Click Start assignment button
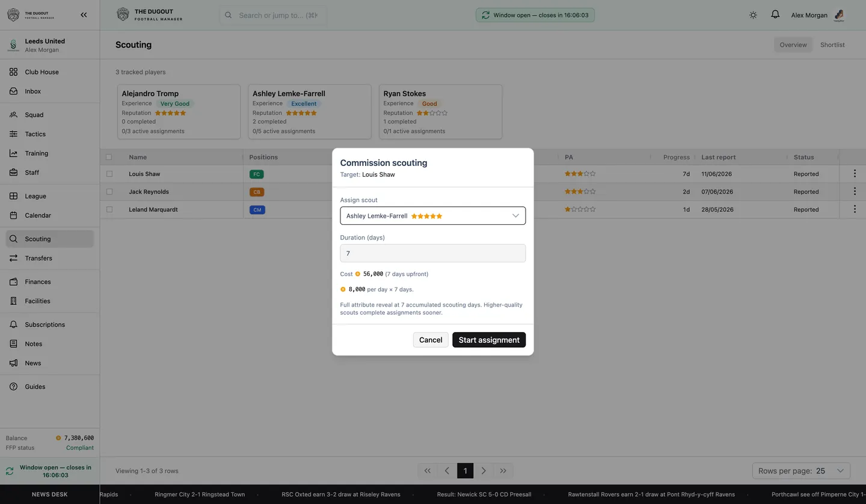 click(x=489, y=340)
